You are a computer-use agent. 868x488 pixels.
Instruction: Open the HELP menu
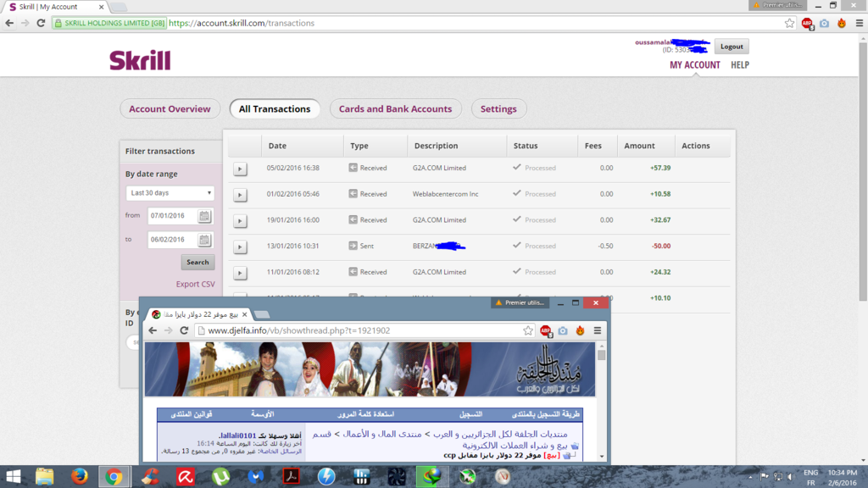(739, 65)
